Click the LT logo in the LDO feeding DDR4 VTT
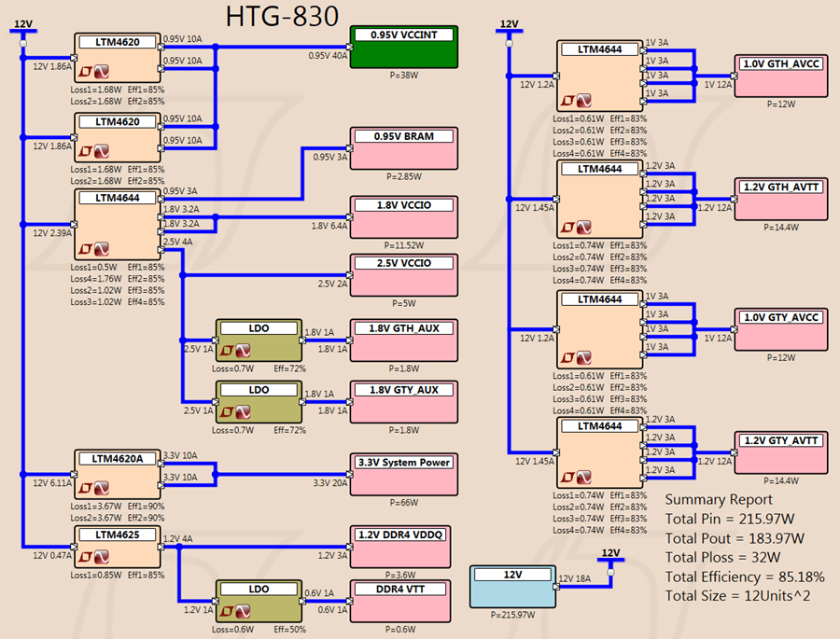The width and height of the screenshot is (840, 639). click(x=227, y=611)
